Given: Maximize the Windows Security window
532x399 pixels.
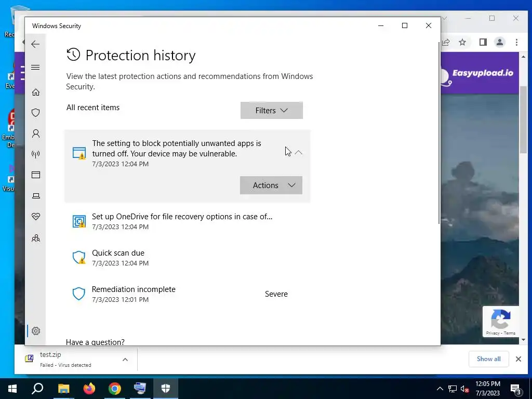Looking at the screenshot, I should [x=404, y=25].
